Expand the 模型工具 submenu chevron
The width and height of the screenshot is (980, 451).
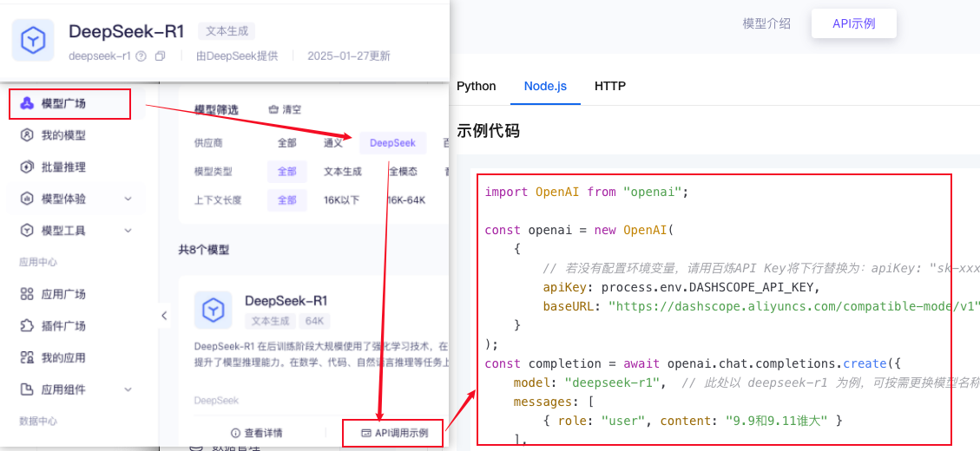[x=128, y=231]
